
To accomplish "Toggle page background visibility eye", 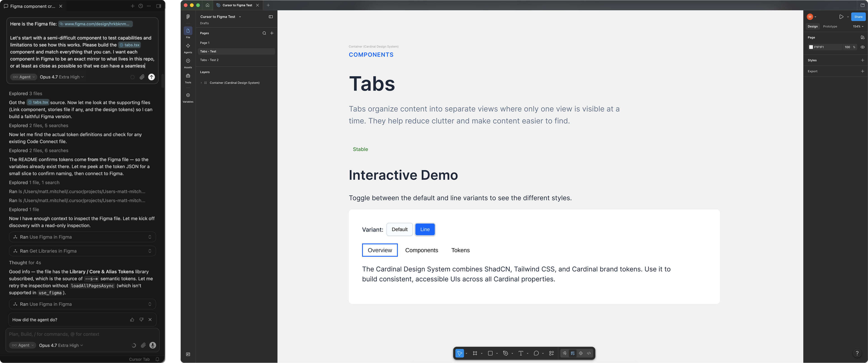I will [862, 47].
